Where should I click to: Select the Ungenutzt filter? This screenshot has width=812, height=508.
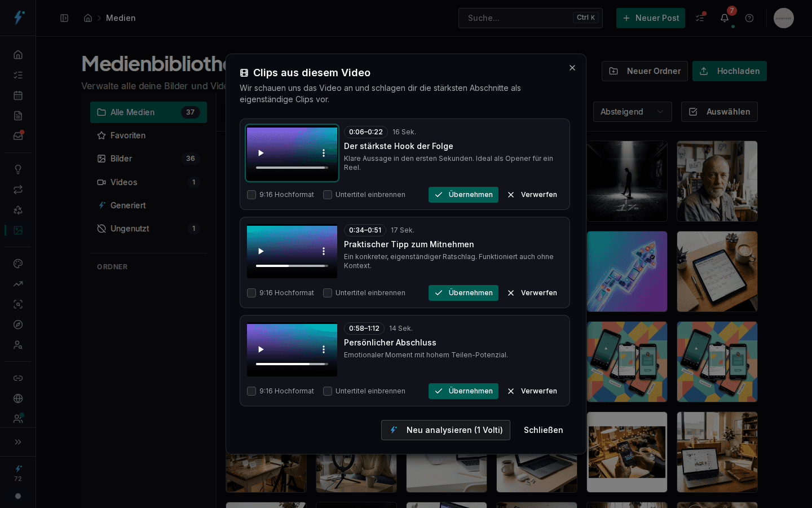tap(148, 229)
